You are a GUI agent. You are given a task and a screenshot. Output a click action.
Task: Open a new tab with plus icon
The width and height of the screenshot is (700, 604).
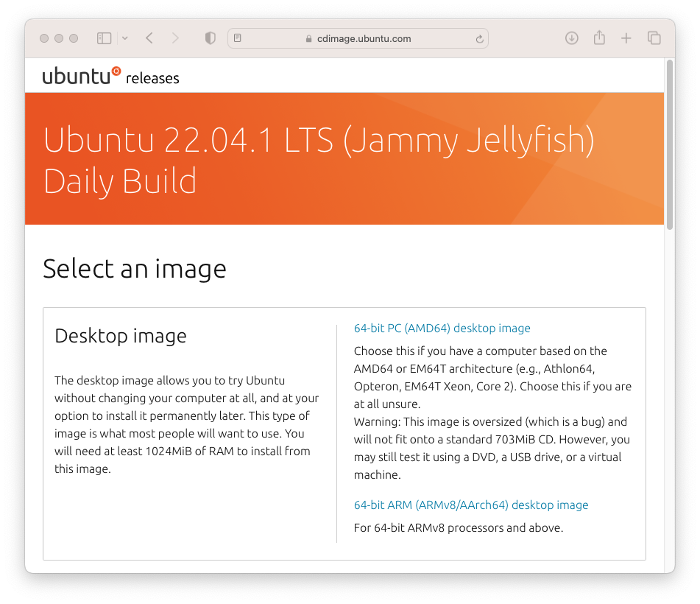click(626, 38)
